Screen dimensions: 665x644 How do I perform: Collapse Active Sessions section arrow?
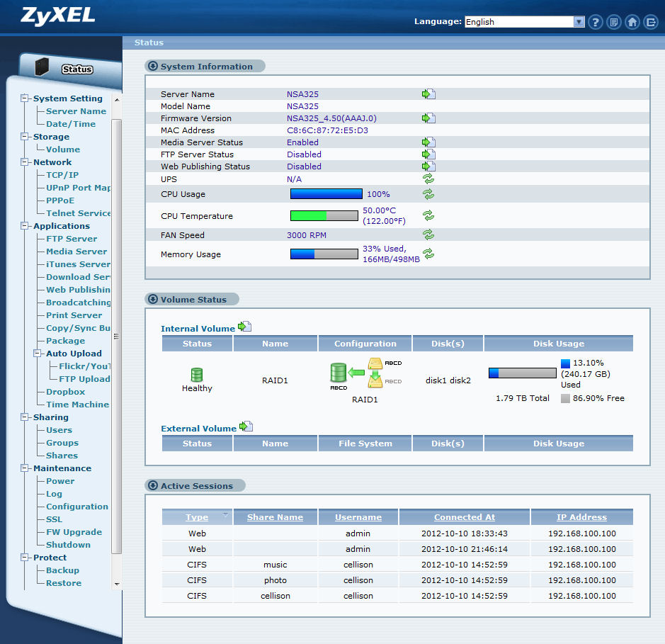[x=153, y=485]
